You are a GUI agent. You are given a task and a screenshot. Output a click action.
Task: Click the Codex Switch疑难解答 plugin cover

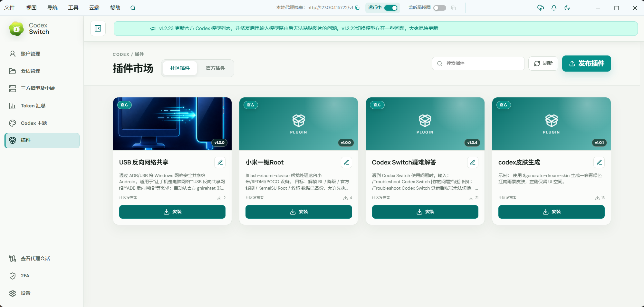point(425,124)
